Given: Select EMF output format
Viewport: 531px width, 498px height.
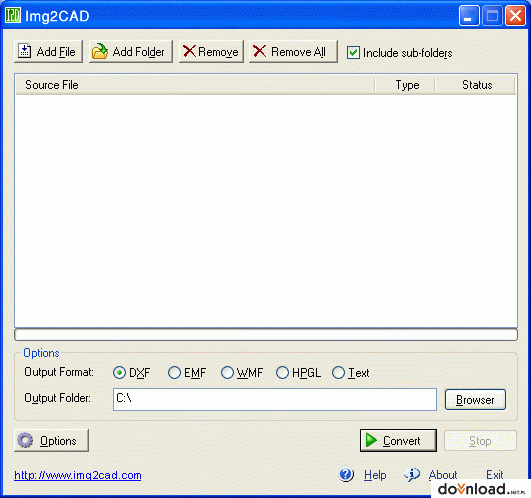Looking at the screenshot, I should (174, 372).
